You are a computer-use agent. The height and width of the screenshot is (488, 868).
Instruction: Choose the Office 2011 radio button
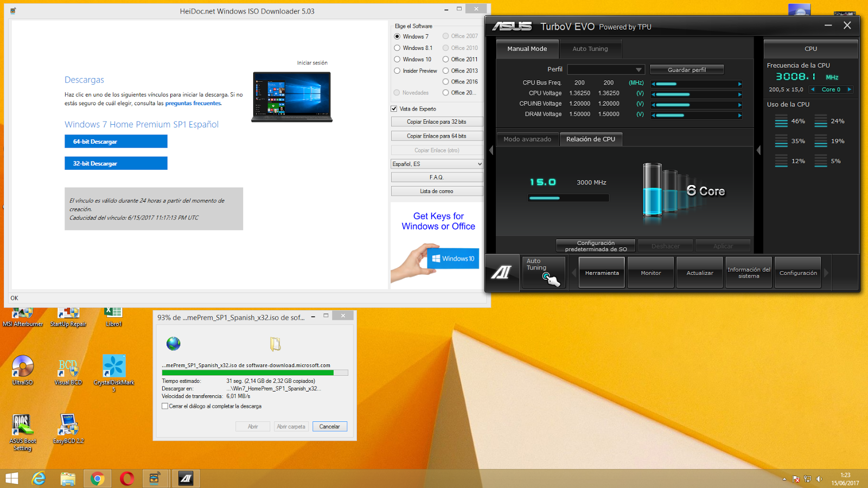pos(445,59)
